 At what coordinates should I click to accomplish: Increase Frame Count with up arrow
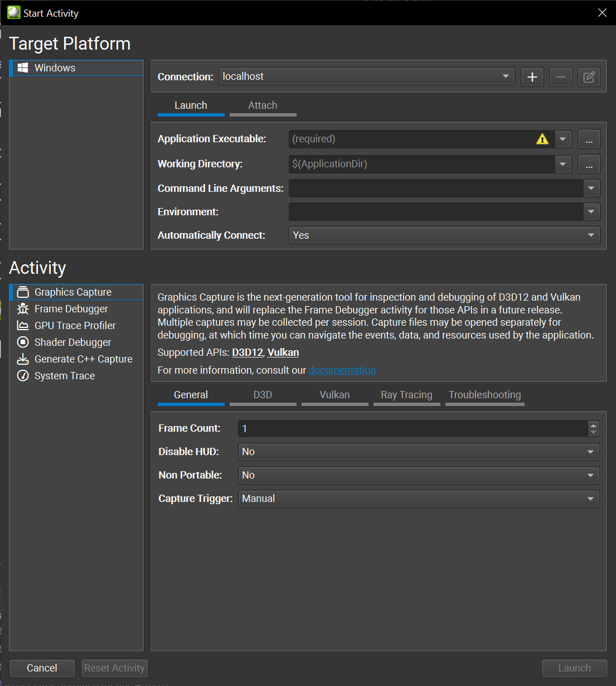click(x=593, y=425)
